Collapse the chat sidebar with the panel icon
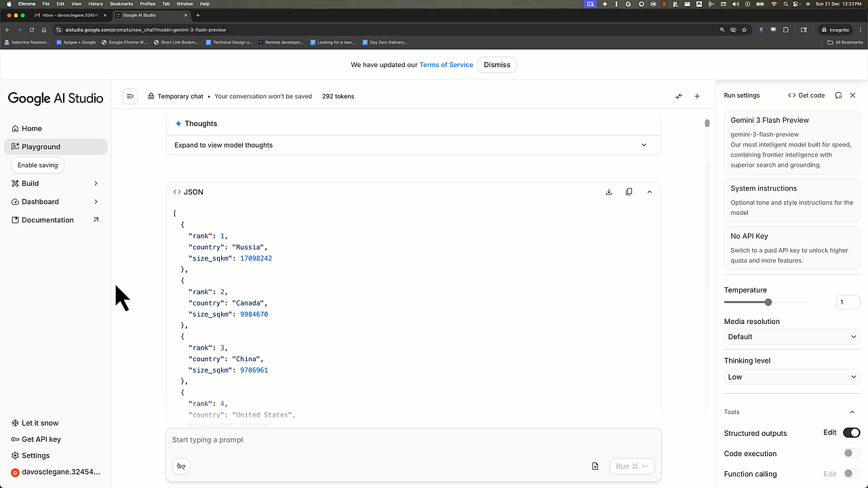The width and height of the screenshot is (868, 488). click(130, 96)
